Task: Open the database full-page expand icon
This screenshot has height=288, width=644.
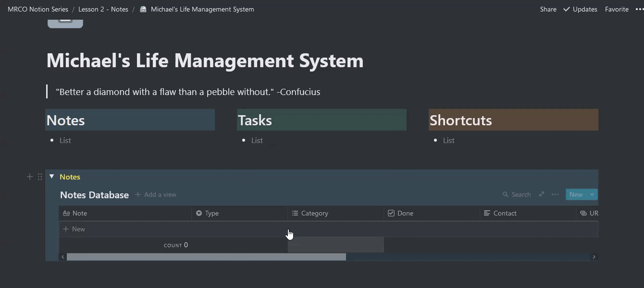Action: 542,194
